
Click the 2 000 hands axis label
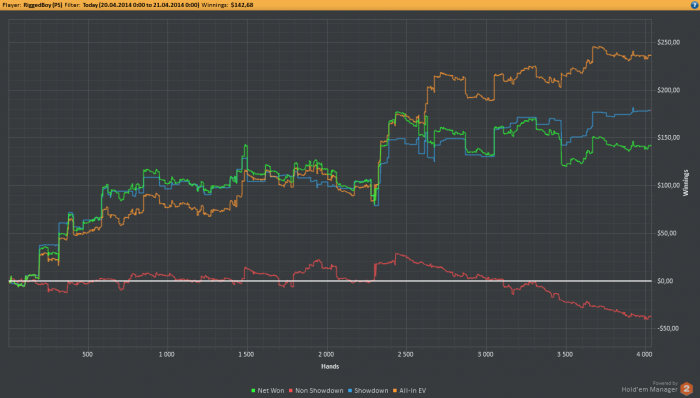pos(326,354)
